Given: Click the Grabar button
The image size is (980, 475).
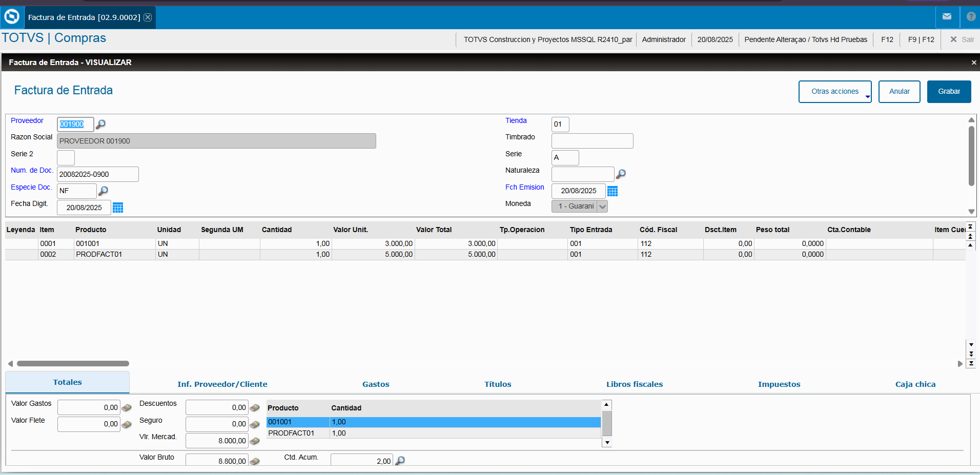Looking at the screenshot, I should tap(949, 91).
